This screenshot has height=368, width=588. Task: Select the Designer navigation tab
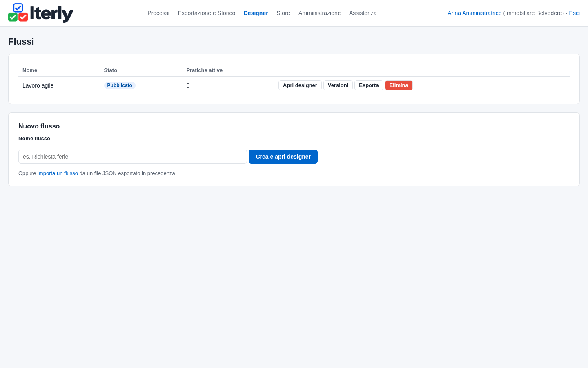coord(256,13)
